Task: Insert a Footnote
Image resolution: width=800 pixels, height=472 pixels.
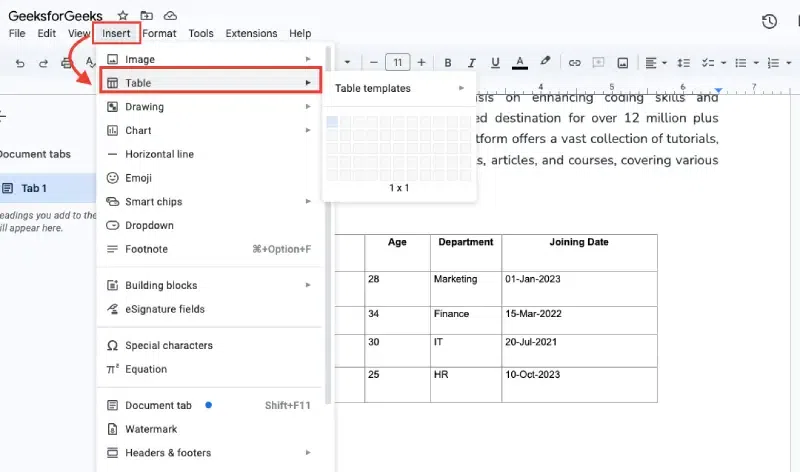Action: coord(209,249)
